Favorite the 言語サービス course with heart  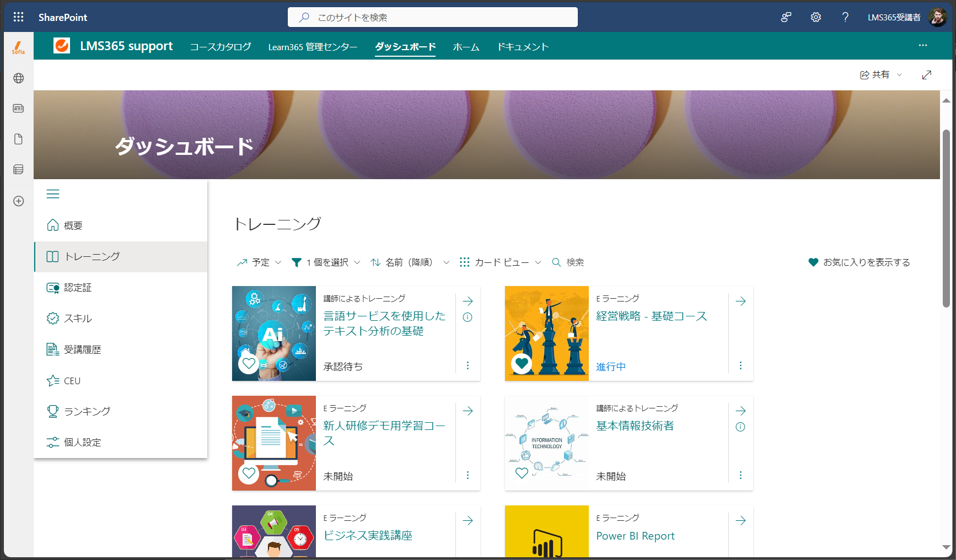(249, 363)
